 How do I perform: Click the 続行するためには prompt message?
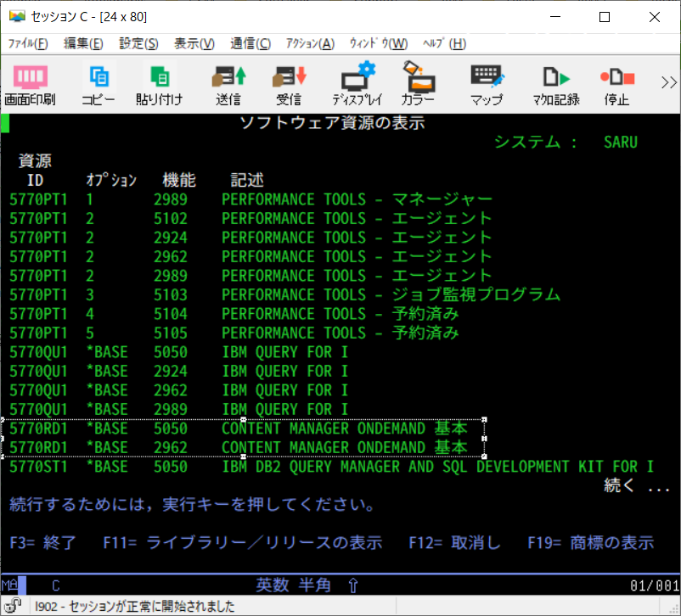coord(192,505)
